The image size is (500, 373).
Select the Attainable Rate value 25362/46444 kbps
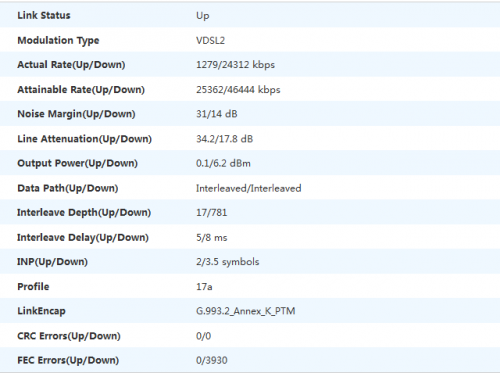pyautogui.click(x=238, y=90)
